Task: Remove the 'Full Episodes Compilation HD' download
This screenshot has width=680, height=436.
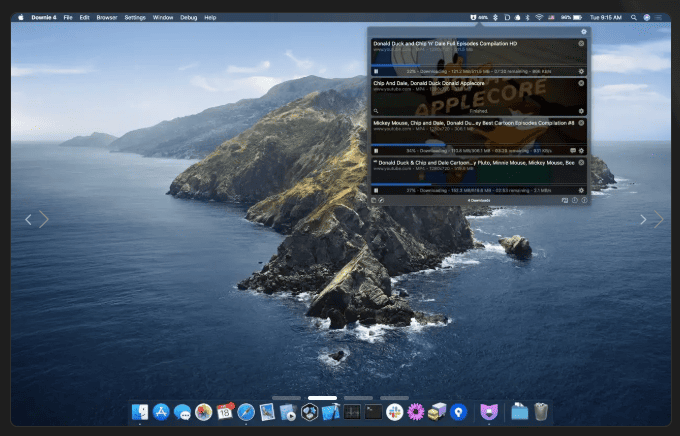Action: pos(581,43)
